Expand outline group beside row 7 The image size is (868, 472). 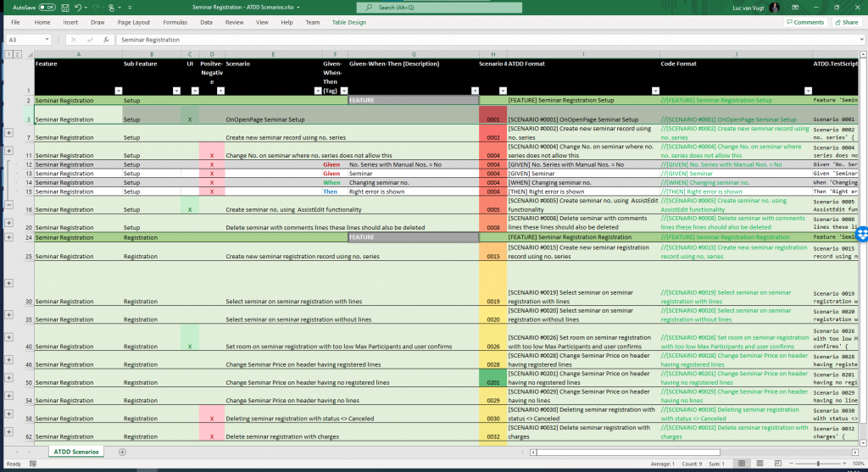pos(8,133)
